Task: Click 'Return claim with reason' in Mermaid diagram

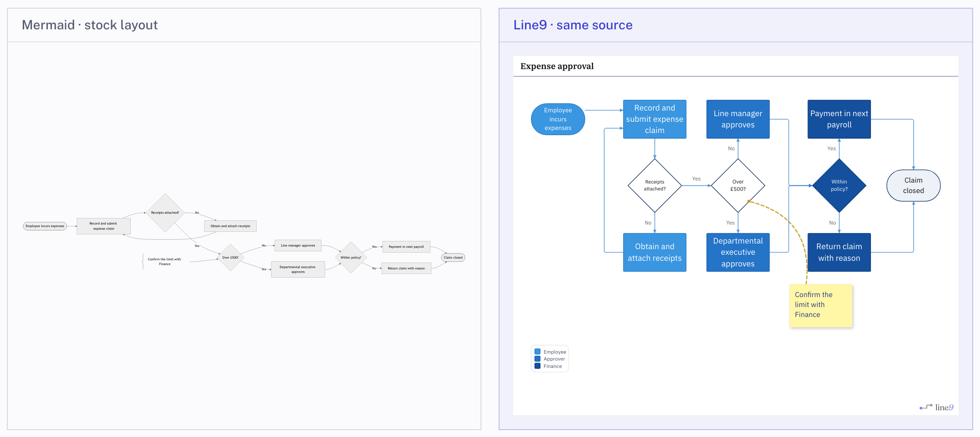Action: tap(406, 268)
